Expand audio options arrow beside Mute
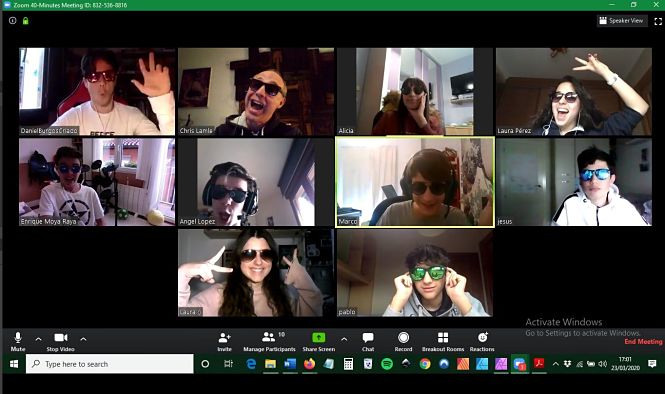Image resolution: width=665 pixels, height=394 pixels. (x=38, y=339)
